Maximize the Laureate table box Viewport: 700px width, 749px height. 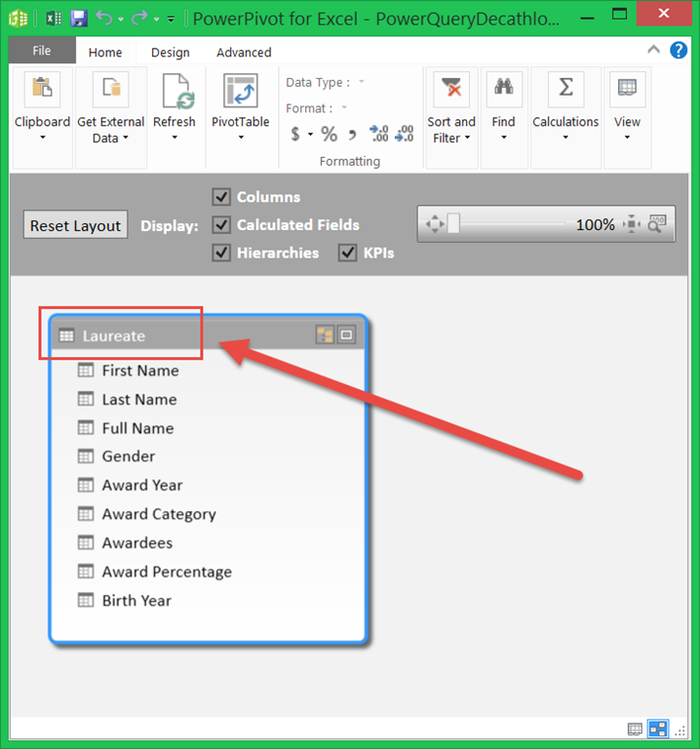(x=346, y=335)
